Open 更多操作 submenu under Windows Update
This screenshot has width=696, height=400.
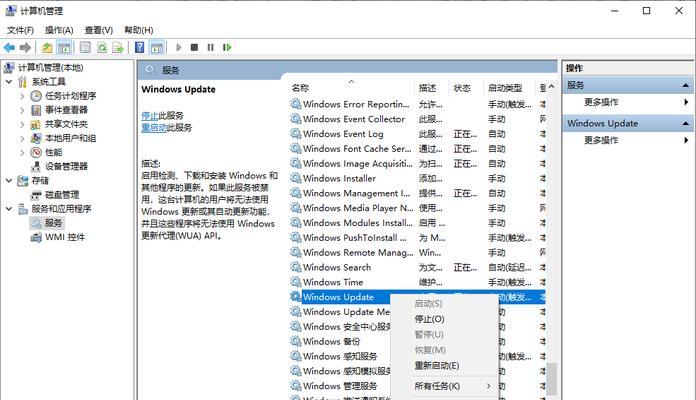click(627, 140)
